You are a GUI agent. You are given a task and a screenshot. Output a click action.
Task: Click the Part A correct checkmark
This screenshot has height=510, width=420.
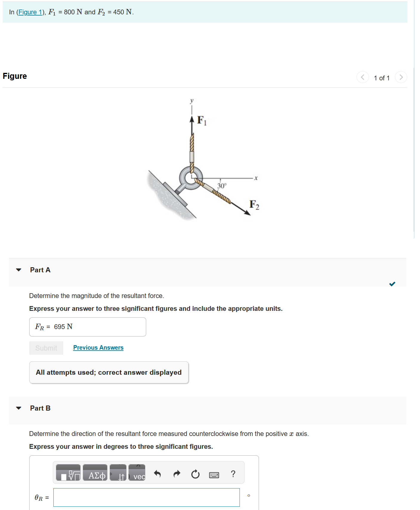point(392,284)
